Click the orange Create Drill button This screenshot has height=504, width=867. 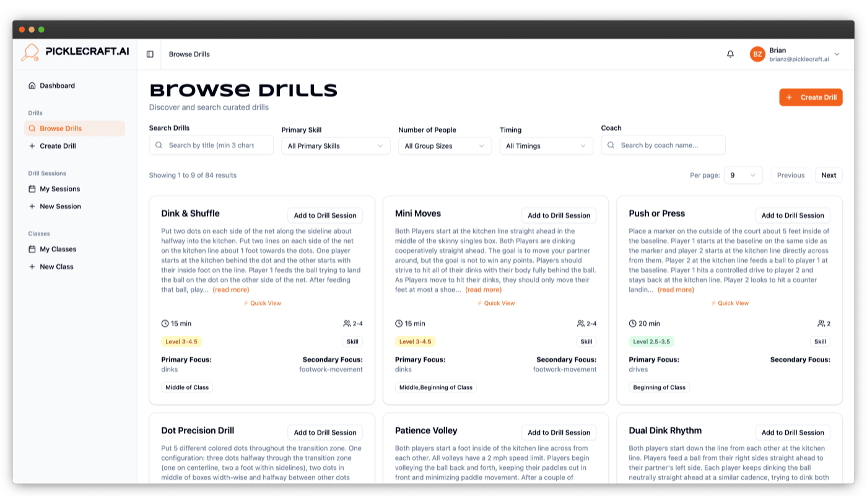click(811, 97)
